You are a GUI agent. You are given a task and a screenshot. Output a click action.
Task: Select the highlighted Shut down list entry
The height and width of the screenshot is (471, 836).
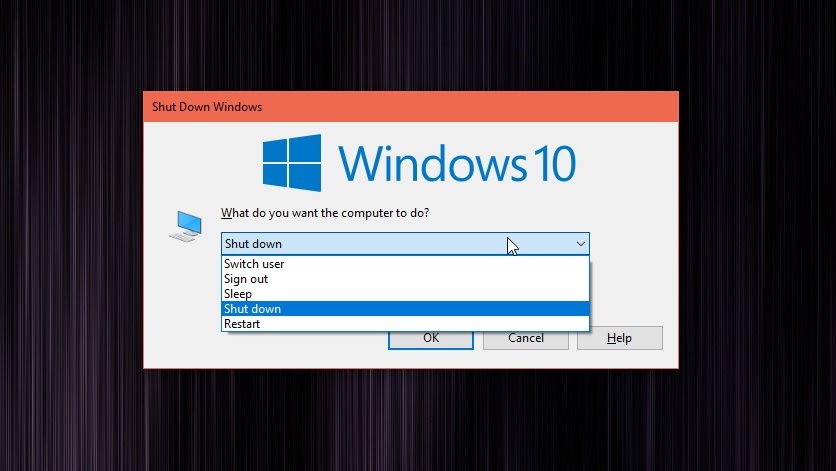[x=405, y=309]
